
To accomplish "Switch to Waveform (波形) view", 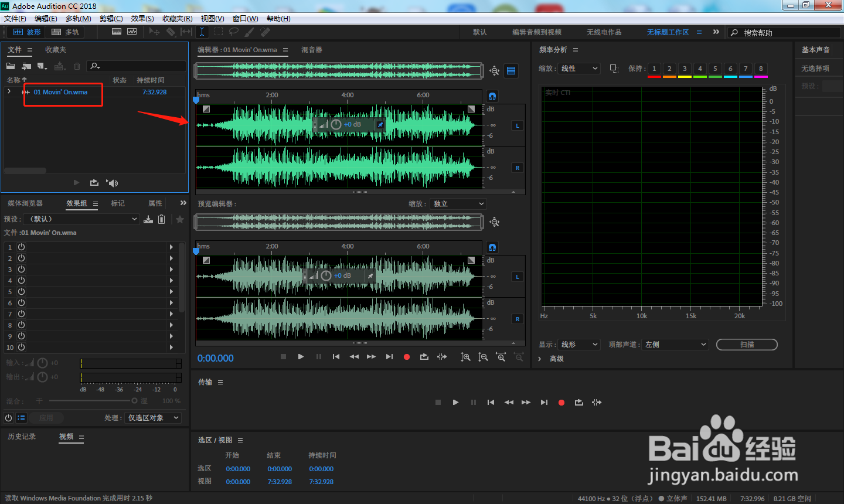I will point(27,32).
